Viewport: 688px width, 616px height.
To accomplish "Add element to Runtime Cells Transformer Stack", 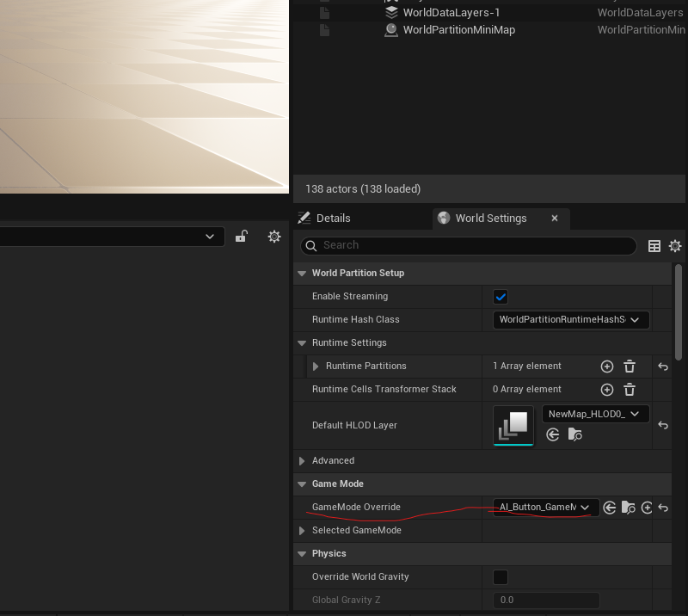I will pyautogui.click(x=607, y=390).
